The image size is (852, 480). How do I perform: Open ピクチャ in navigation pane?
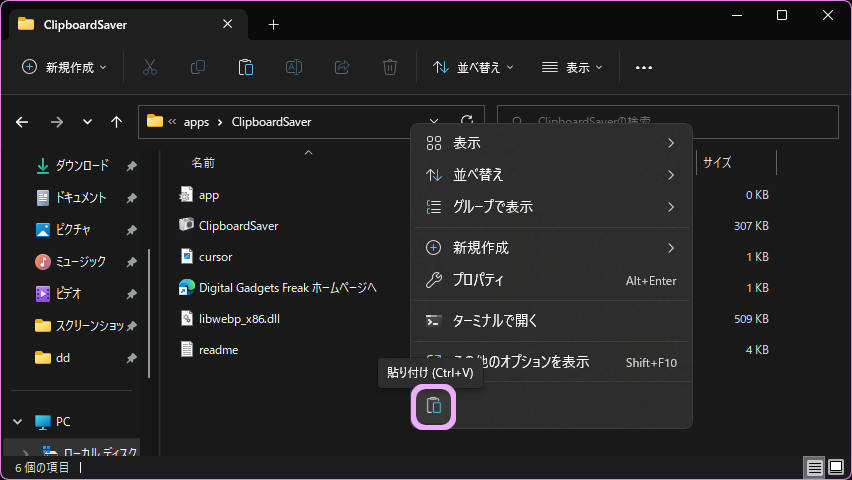tap(73, 229)
